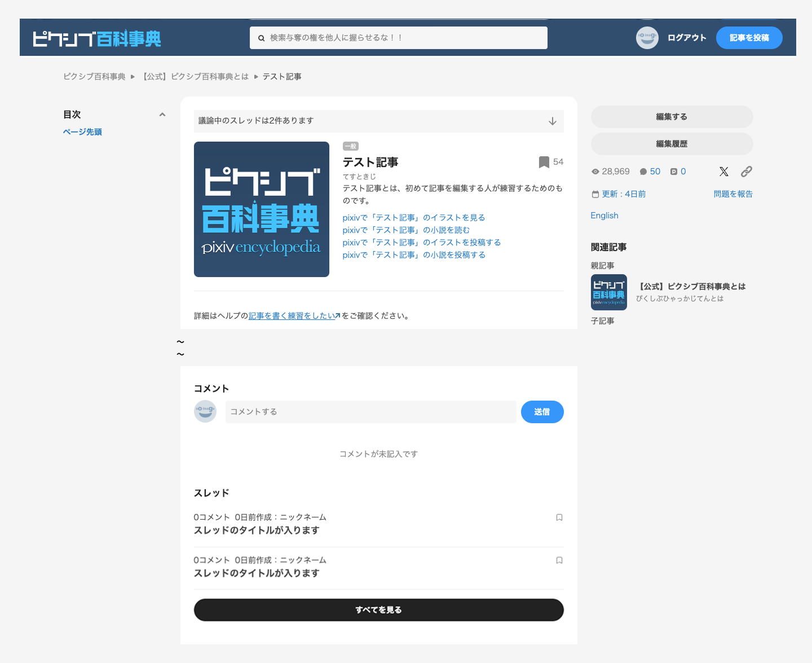Open breadcrumb 【公式】ピクシブ百科事典とは
The height and width of the screenshot is (663, 812).
(195, 77)
